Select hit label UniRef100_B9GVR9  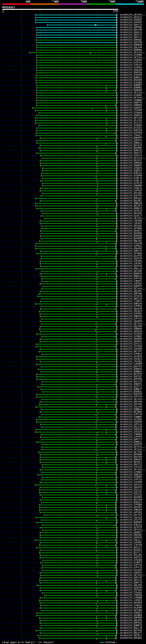click(131, 80)
